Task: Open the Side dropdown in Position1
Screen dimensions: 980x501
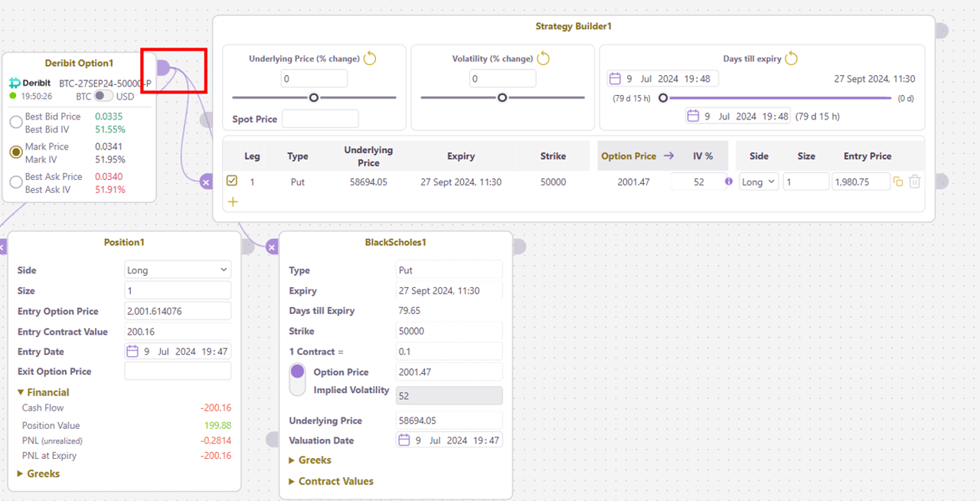Action: [x=178, y=270]
